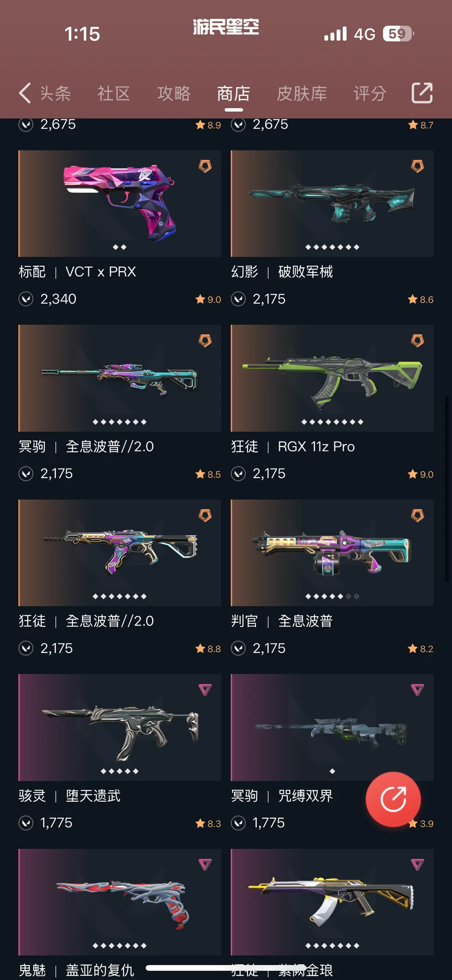Switch to the 头条 tab
This screenshot has height=980, width=452.
[x=55, y=93]
